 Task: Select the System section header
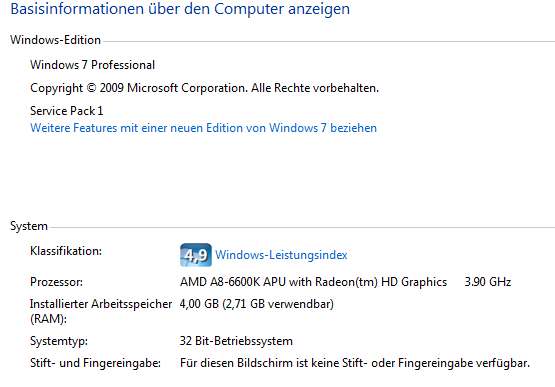[x=29, y=226]
